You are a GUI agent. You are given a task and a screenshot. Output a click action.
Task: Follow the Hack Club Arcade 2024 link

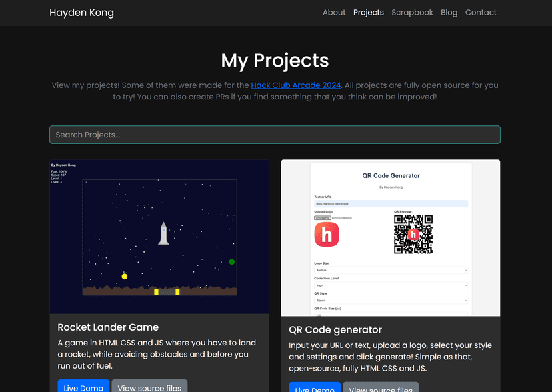click(296, 85)
